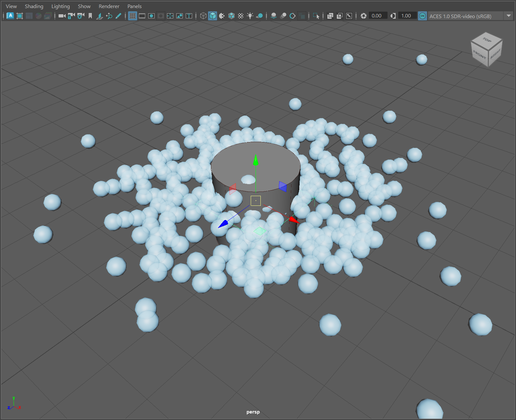This screenshot has height=420, width=516.
Task: Click the X-Ray display icon
Action: 330,16
